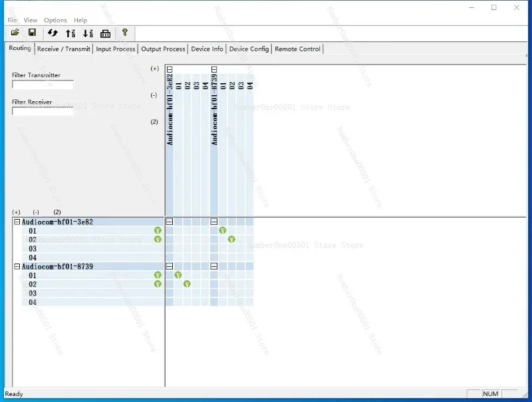Click the question mark help icon
This screenshot has width=532, height=402.
(124, 33)
